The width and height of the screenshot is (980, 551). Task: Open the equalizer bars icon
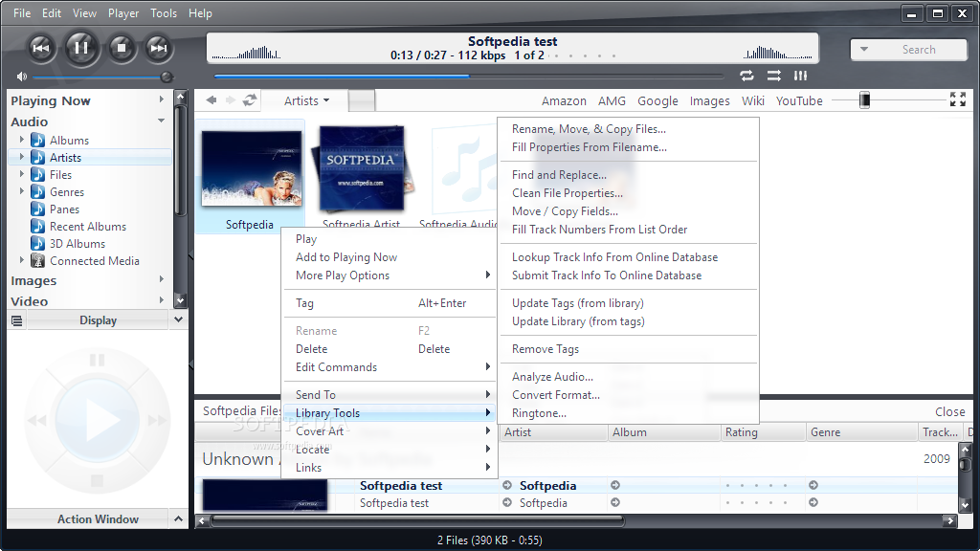[801, 76]
